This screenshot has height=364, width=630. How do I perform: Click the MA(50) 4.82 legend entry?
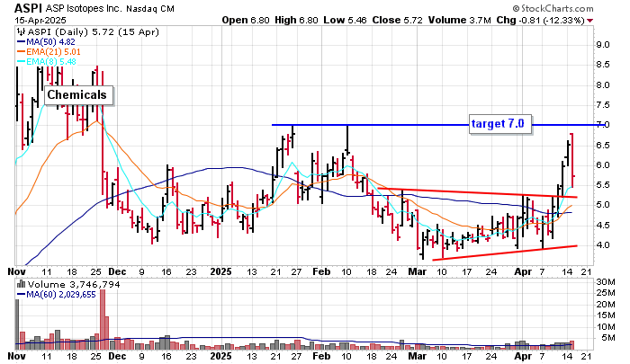[x=50, y=41]
